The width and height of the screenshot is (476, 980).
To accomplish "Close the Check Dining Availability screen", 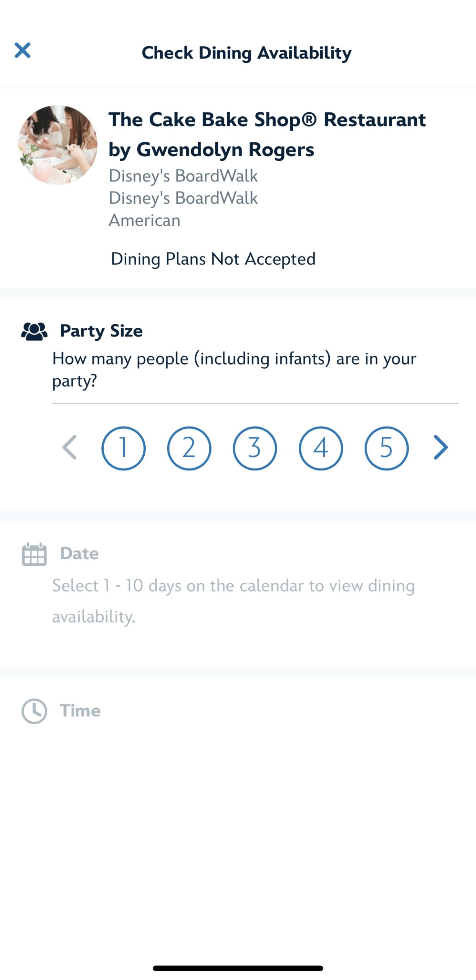I will (23, 51).
